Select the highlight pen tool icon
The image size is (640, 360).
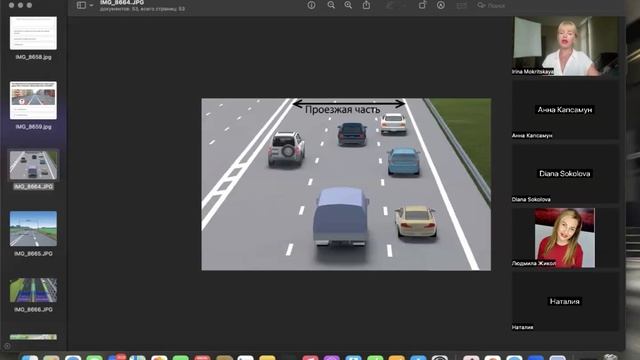pyautogui.click(x=389, y=5)
